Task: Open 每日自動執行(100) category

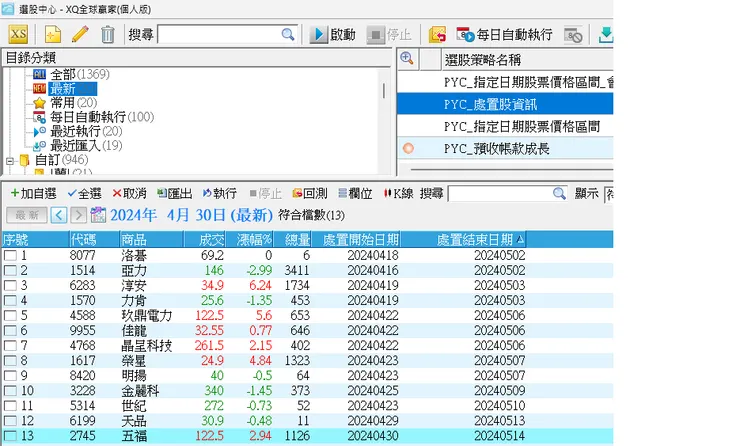Action: coord(93,117)
